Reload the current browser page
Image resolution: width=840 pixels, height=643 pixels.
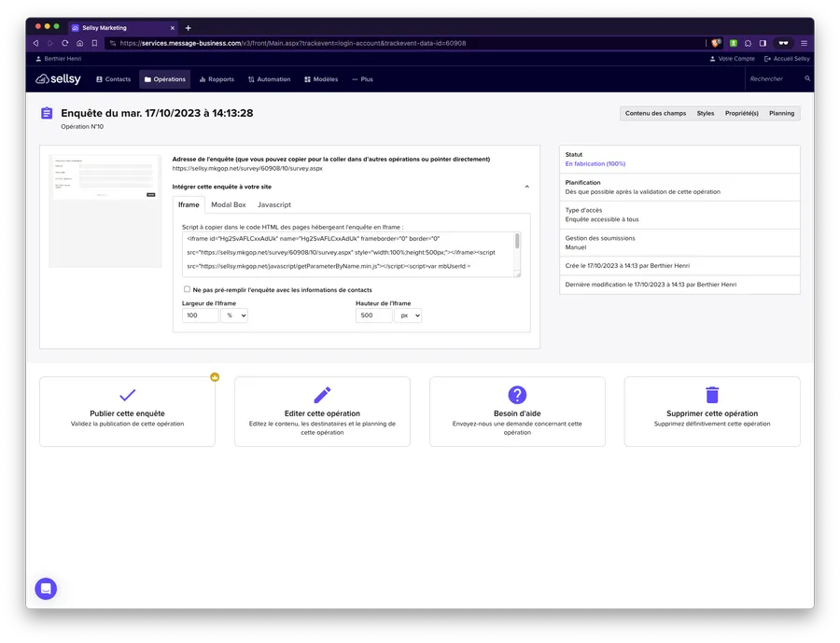[x=64, y=43]
